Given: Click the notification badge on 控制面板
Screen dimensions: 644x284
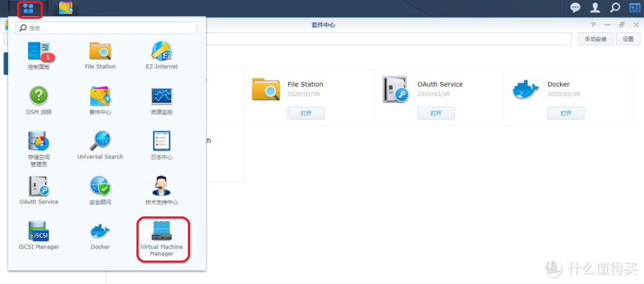Looking at the screenshot, I should (48, 57).
